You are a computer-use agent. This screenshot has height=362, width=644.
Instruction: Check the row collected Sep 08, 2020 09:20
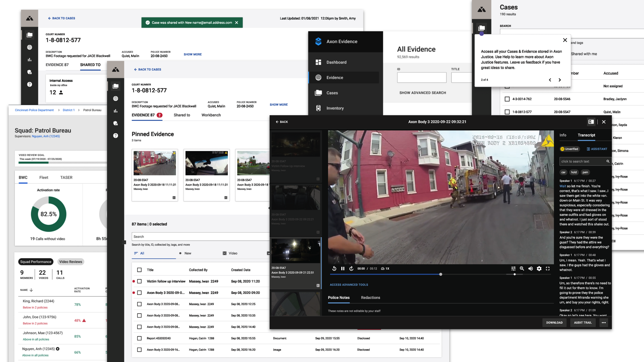click(x=139, y=293)
